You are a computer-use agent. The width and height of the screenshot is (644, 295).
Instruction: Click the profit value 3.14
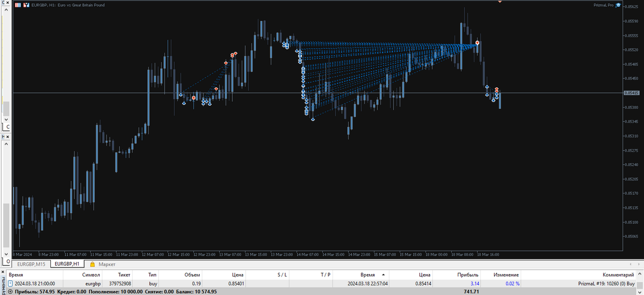coord(474,283)
